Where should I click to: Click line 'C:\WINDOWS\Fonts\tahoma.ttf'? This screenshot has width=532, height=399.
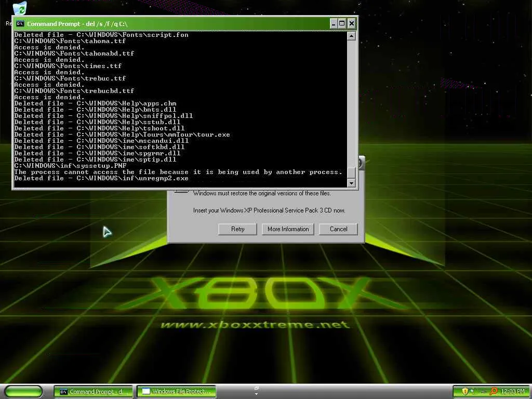(x=70, y=41)
